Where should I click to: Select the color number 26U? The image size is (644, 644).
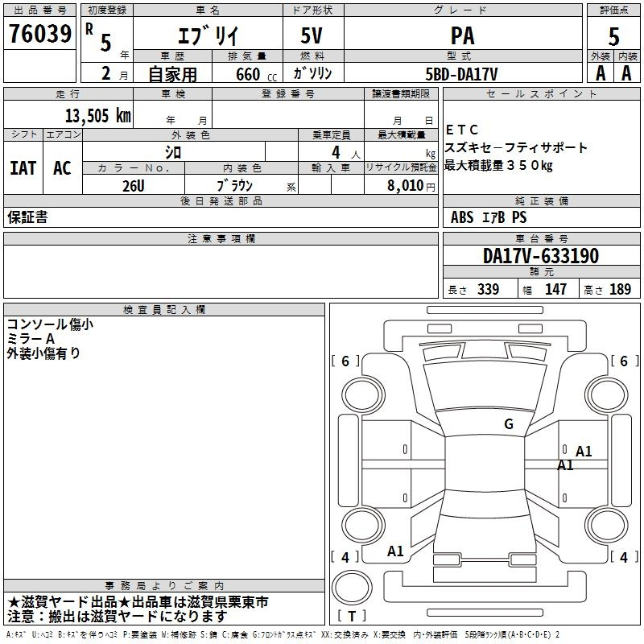click(134, 186)
